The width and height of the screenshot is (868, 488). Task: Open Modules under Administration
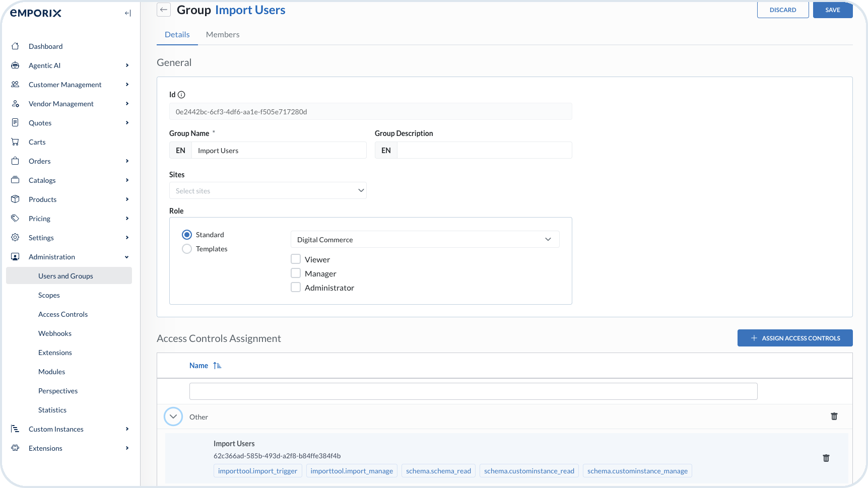(x=51, y=372)
